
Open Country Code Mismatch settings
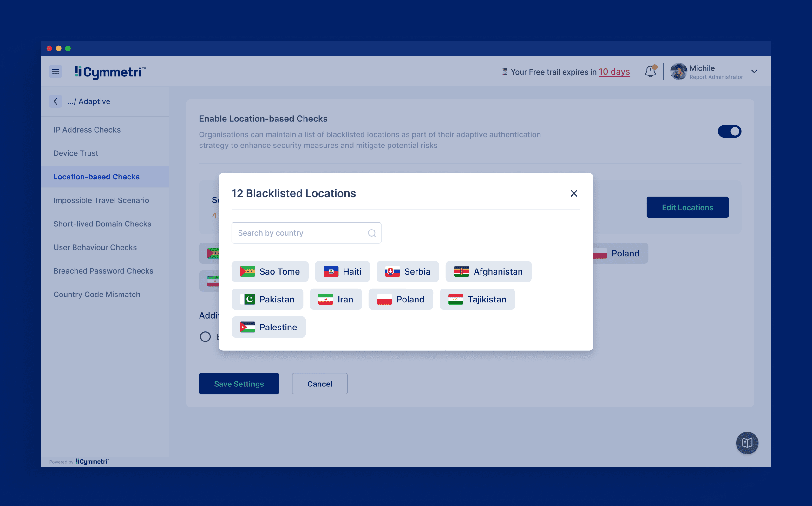click(97, 295)
